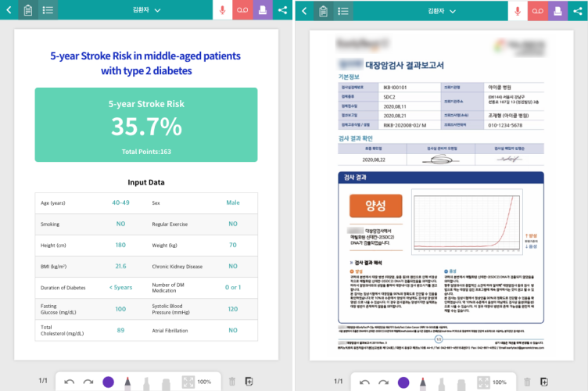The width and height of the screenshot is (588, 391).
Task: Select the pen tool, right panel
Action: (x=423, y=382)
